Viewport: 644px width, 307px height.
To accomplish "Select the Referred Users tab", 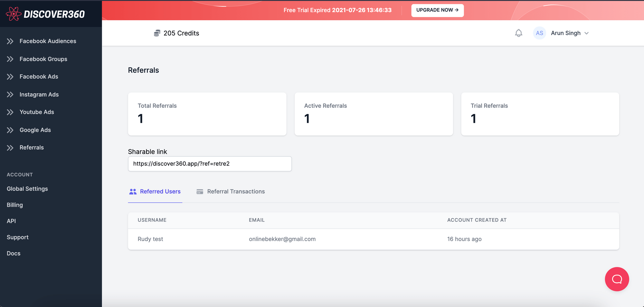I will pos(160,191).
